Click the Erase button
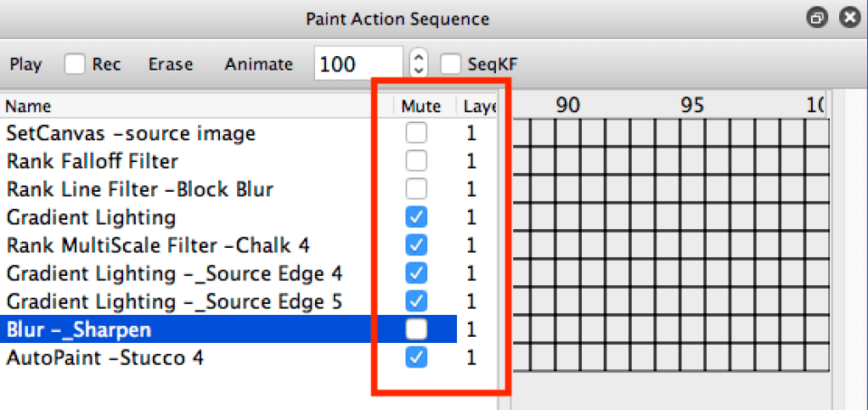 [x=170, y=65]
